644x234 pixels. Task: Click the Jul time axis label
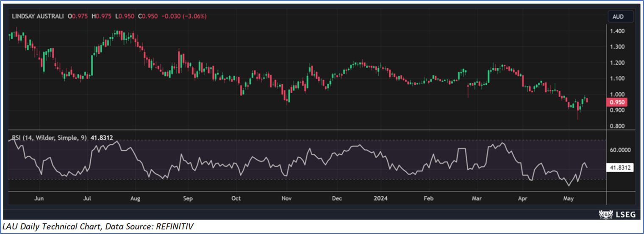[87, 198]
